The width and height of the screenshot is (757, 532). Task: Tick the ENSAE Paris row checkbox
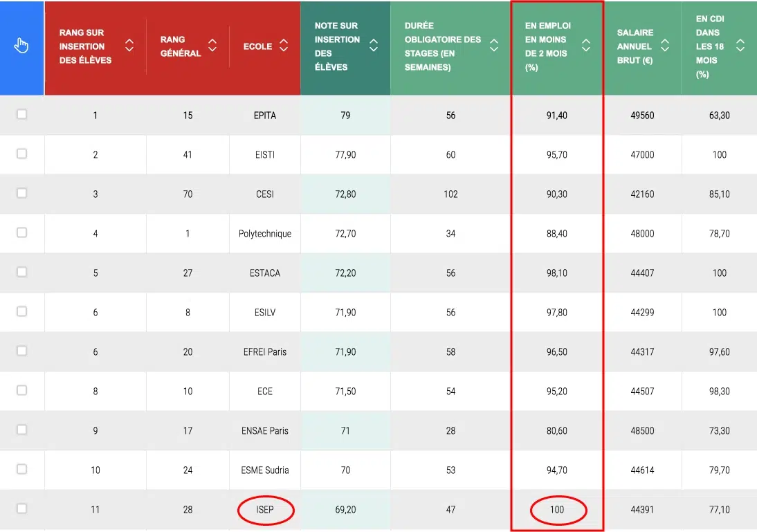[21, 430]
